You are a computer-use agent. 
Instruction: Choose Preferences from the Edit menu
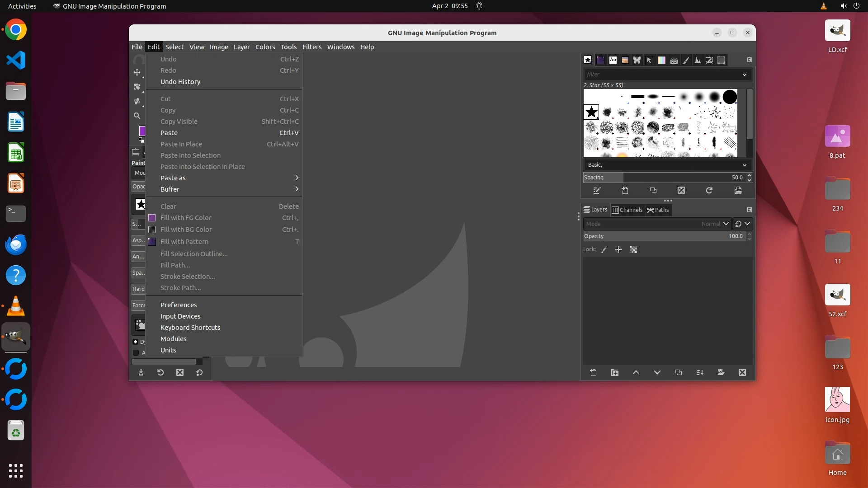click(179, 305)
